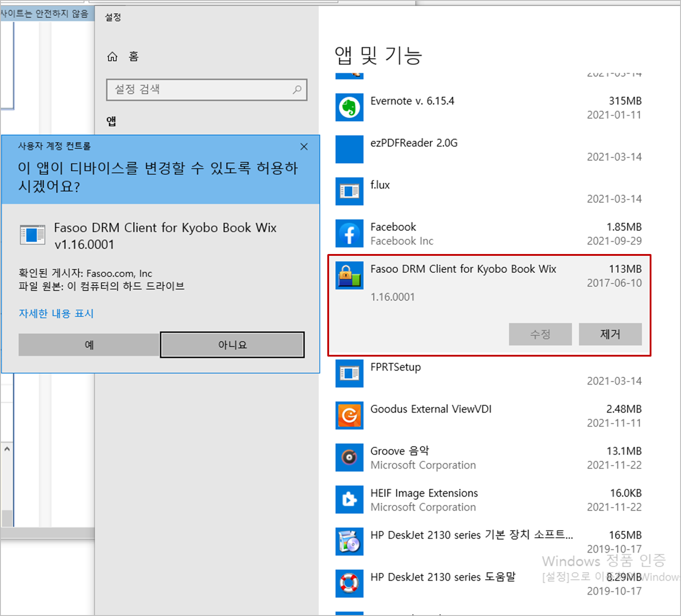Image resolution: width=681 pixels, height=616 pixels.
Task: Click the 앱 section heading in sidebar
Action: coord(111,121)
